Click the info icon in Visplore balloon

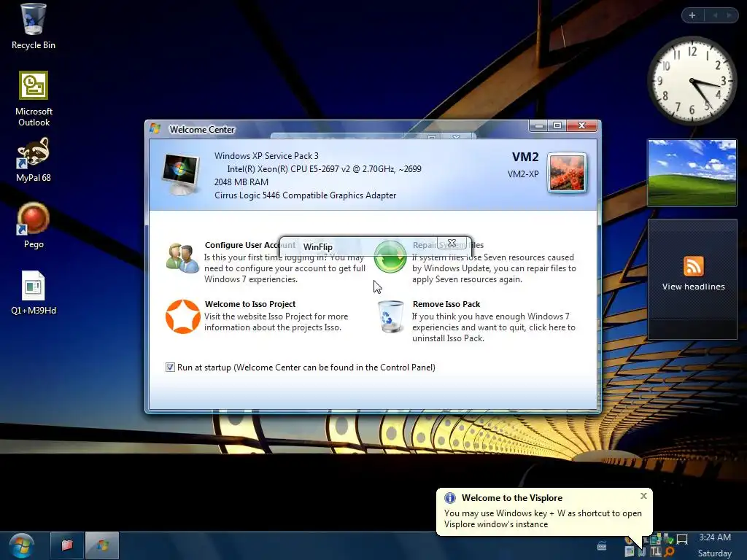tap(449, 497)
